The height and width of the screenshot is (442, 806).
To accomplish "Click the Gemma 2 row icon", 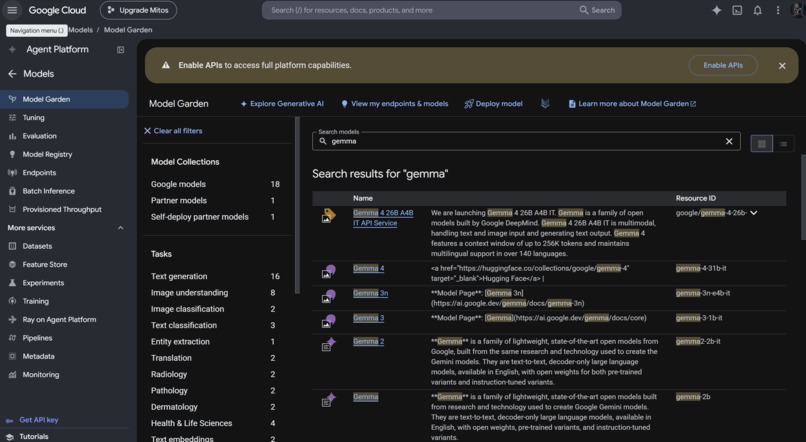I will 328,345.
